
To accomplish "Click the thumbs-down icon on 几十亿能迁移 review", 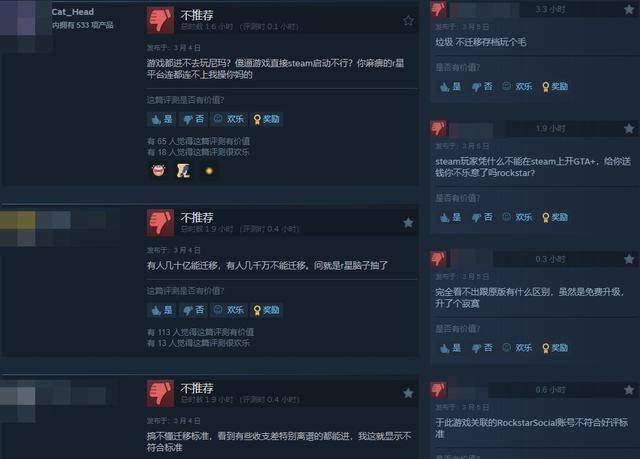I will (160, 223).
